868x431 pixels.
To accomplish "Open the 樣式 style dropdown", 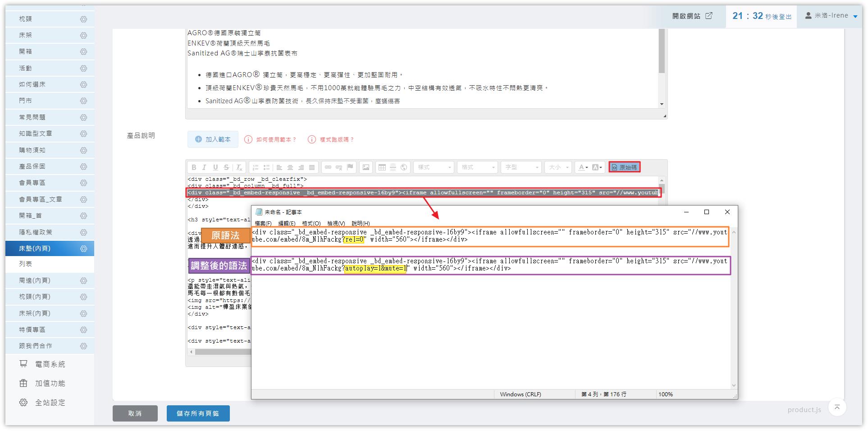I will point(434,167).
